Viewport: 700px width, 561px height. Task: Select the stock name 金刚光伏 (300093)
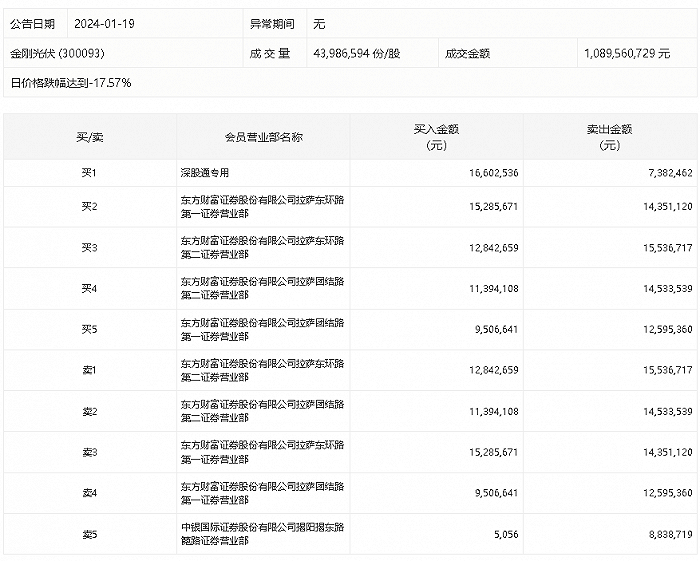[x=57, y=54]
